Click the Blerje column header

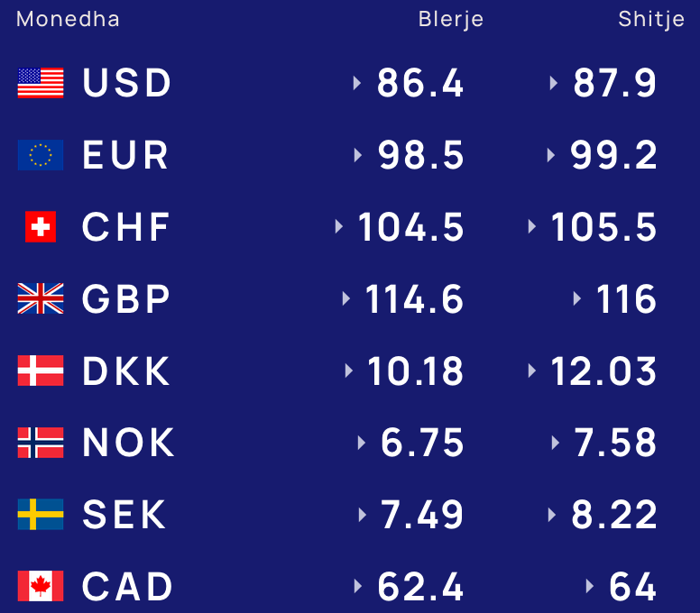coord(451,20)
